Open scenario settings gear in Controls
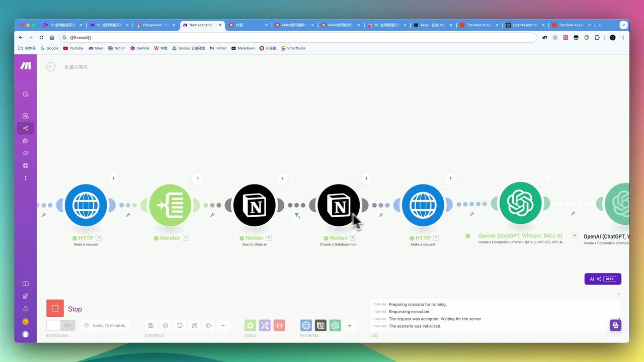Screen dimensions: 644x362 click(x=165, y=325)
